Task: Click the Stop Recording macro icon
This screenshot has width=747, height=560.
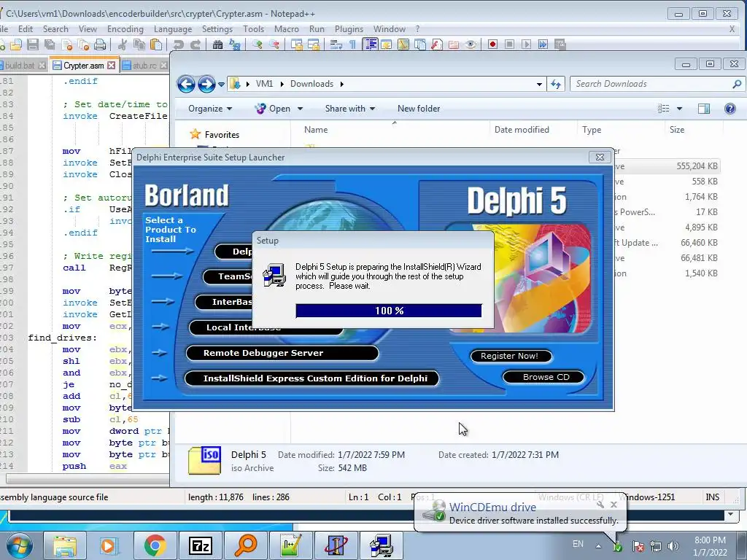Action: (x=509, y=44)
